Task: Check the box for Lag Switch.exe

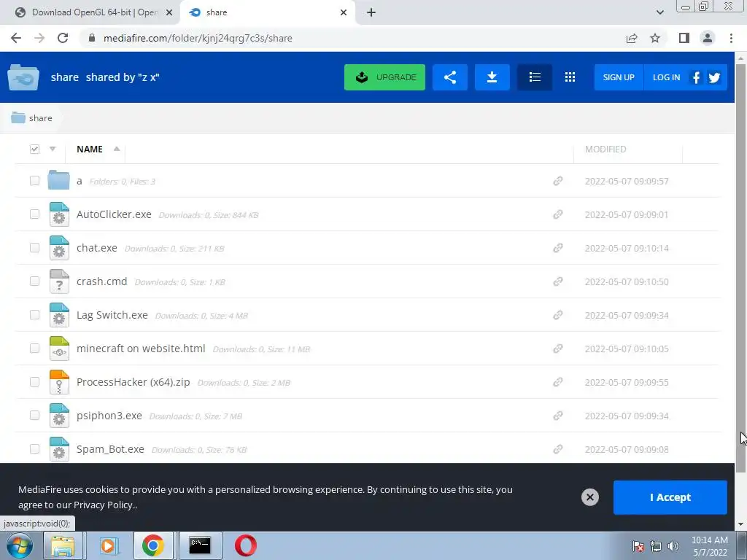Action: pos(34,315)
